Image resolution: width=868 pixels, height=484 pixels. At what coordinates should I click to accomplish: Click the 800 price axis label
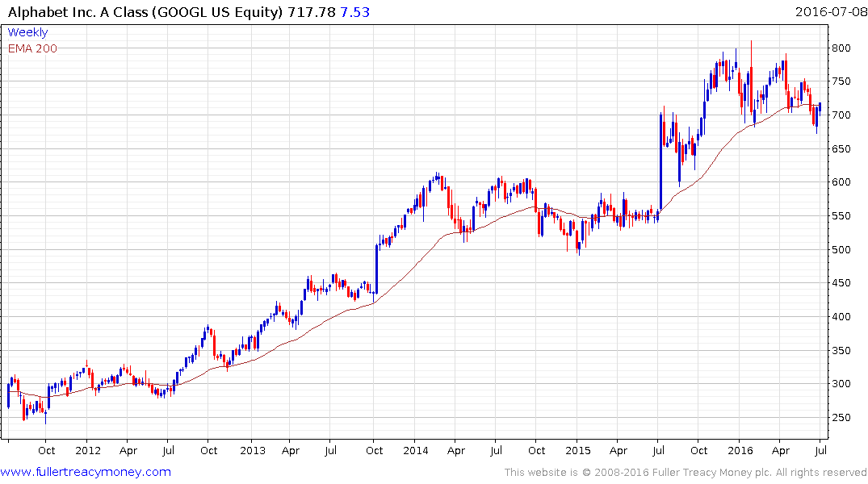[x=841, y=48]
